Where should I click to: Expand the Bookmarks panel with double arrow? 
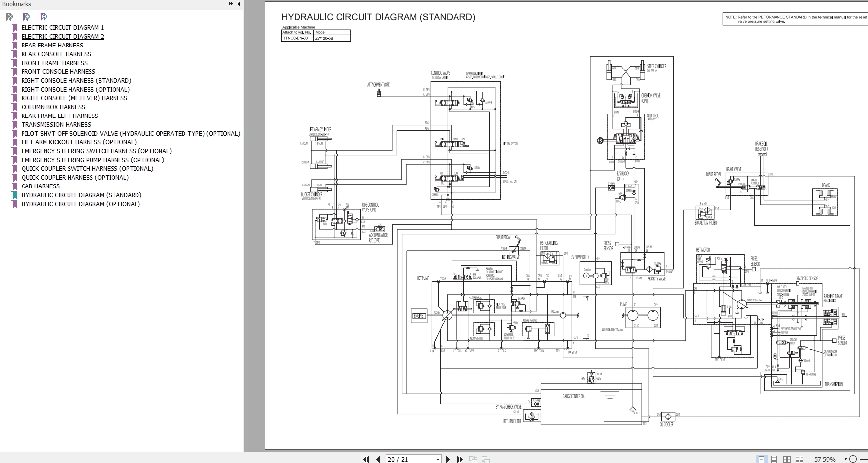pos(231,4)
